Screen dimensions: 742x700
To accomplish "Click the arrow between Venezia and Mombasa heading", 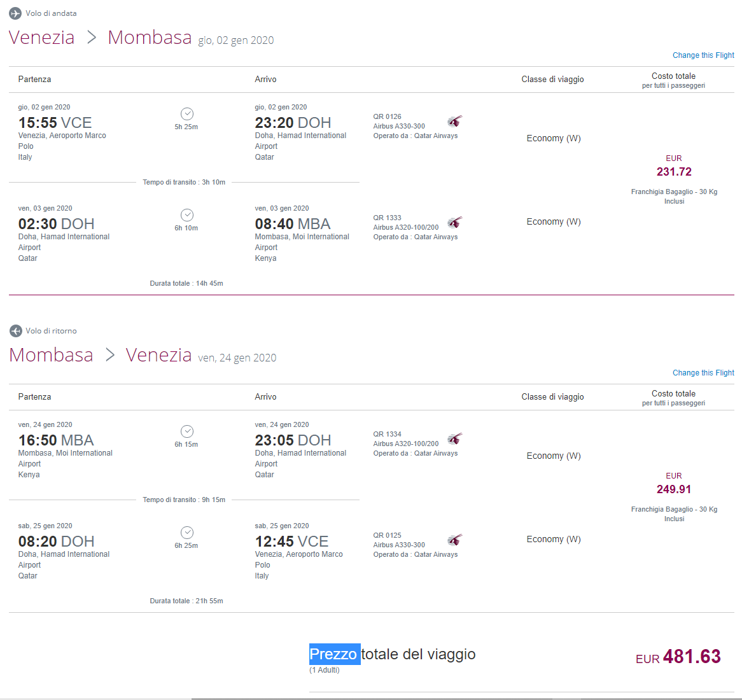I will [x=92, y=38].
